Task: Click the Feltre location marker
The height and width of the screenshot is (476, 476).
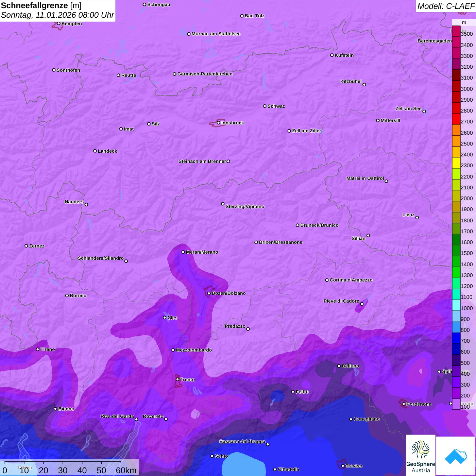Action: [x=293, y=392]
